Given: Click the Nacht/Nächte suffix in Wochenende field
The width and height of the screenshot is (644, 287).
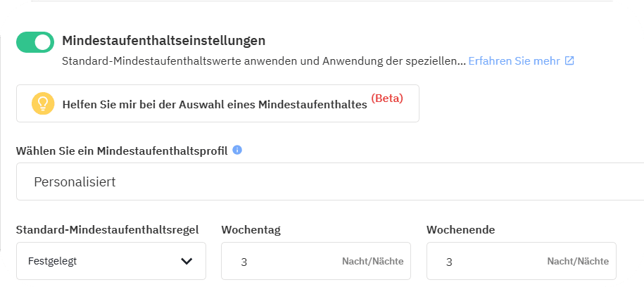Looking at the screenshot, I should pos(577,261).
